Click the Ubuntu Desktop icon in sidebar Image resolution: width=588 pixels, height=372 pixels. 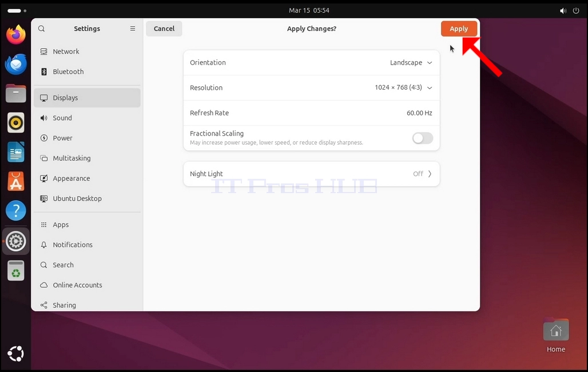(x=44, y=198)
